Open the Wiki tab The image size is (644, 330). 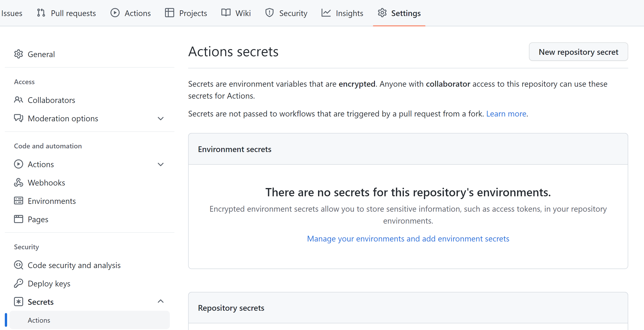coord(236,13)
